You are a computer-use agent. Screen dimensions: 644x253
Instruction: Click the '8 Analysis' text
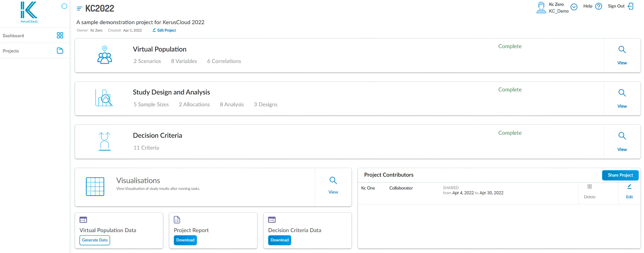(x=232, y=105)
